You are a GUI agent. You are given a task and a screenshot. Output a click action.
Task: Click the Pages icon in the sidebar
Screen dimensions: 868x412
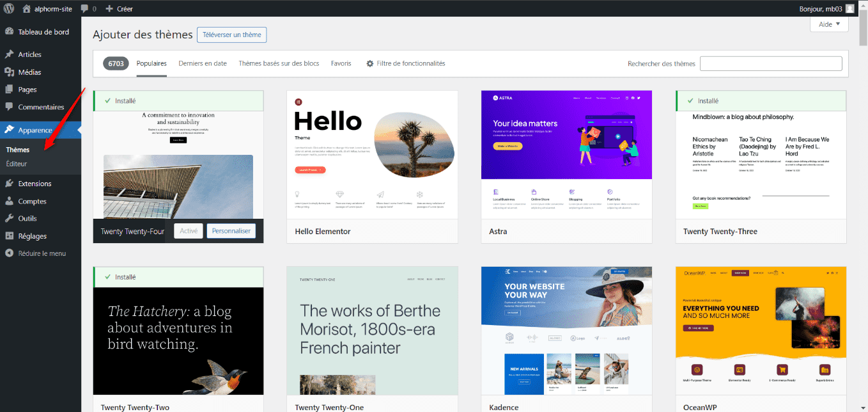click(x=10, y=90)
